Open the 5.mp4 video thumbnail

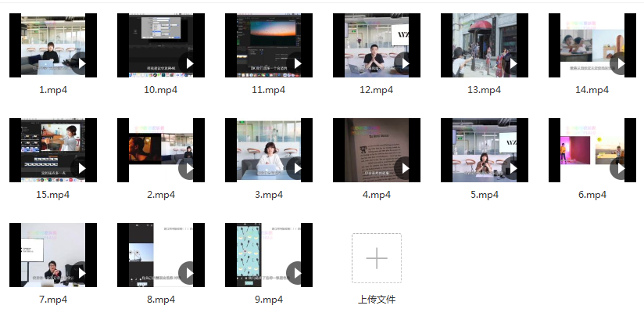[x=485, y=150]
